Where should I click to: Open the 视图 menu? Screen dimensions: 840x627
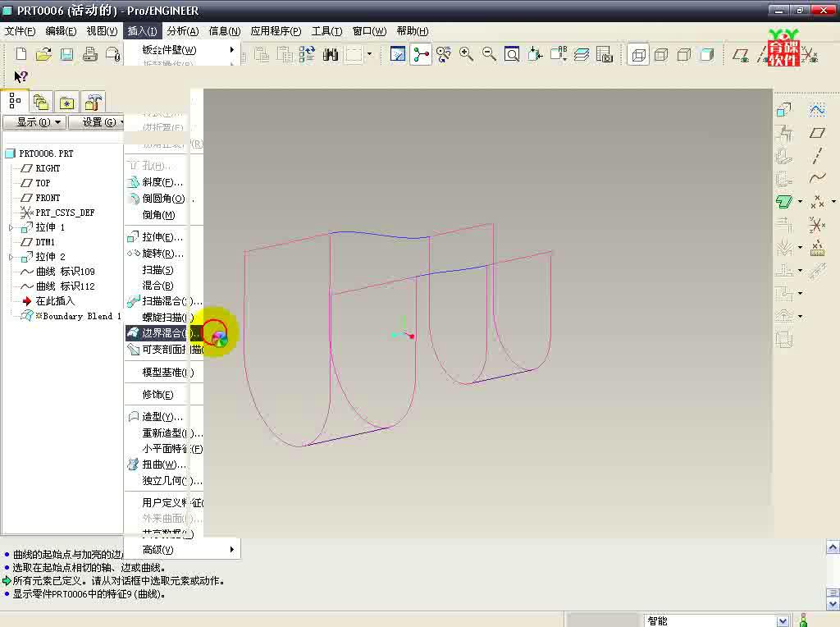(x=102, y=31)
